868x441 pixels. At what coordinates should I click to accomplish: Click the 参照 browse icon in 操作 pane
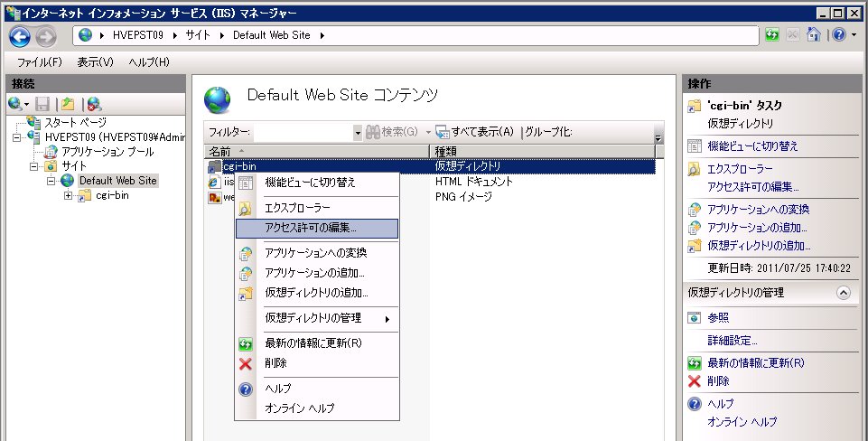[x=695, y=317]
